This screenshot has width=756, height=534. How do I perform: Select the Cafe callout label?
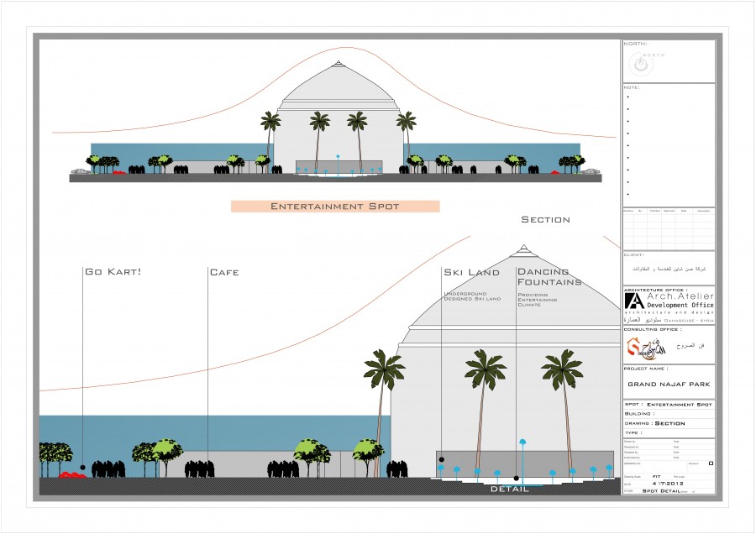click(224, 272)
